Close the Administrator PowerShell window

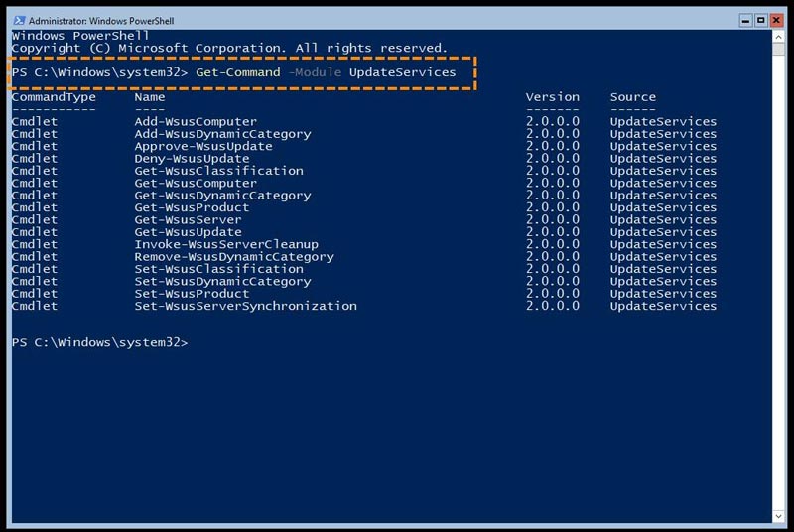click(x=776, y=20)
